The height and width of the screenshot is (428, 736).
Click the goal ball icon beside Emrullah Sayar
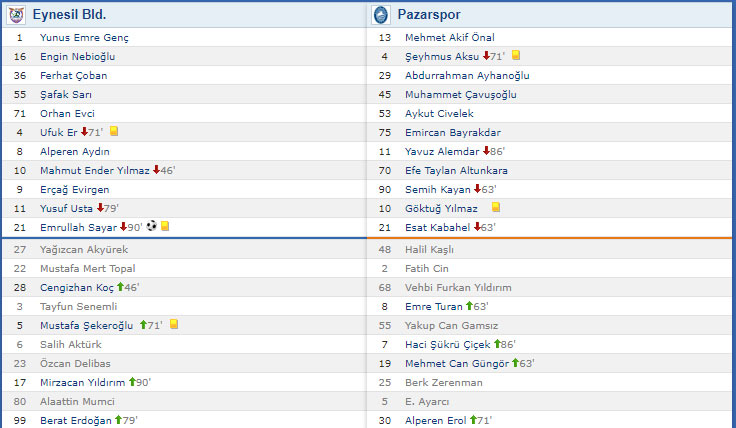pyautogui.click(x=151, y=227)
